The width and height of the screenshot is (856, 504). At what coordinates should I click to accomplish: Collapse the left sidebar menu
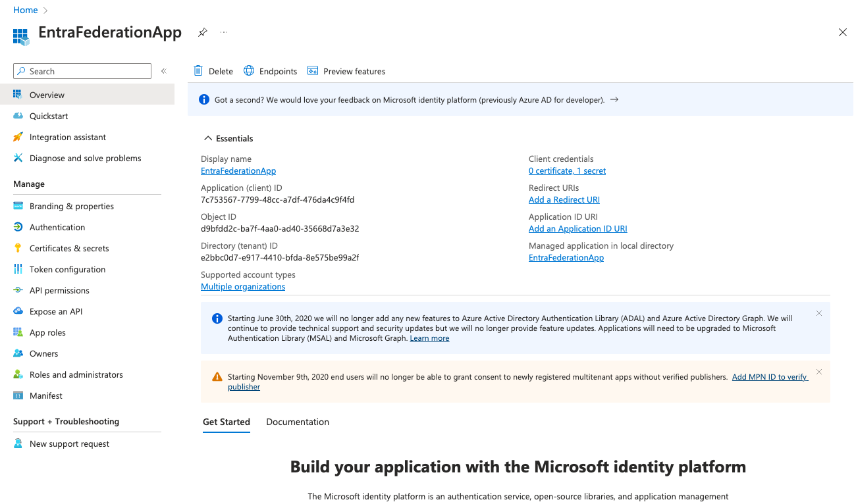point(164,71)
